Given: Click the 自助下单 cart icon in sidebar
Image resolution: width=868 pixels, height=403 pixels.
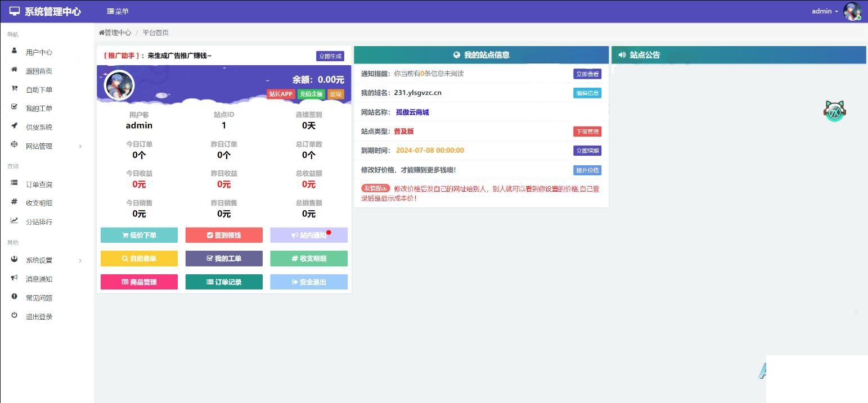Looking at the screenshot, I should pyautogui.click(x=14, y=88).
